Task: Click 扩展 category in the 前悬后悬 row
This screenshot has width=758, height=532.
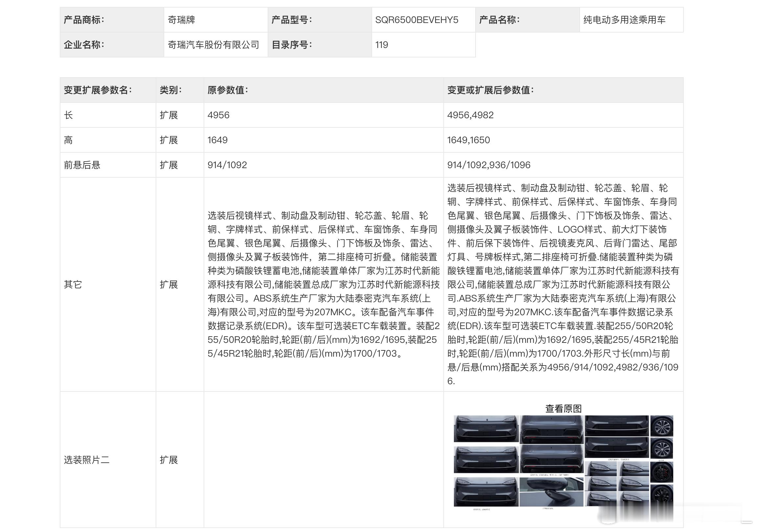Action: click(169, 165)
